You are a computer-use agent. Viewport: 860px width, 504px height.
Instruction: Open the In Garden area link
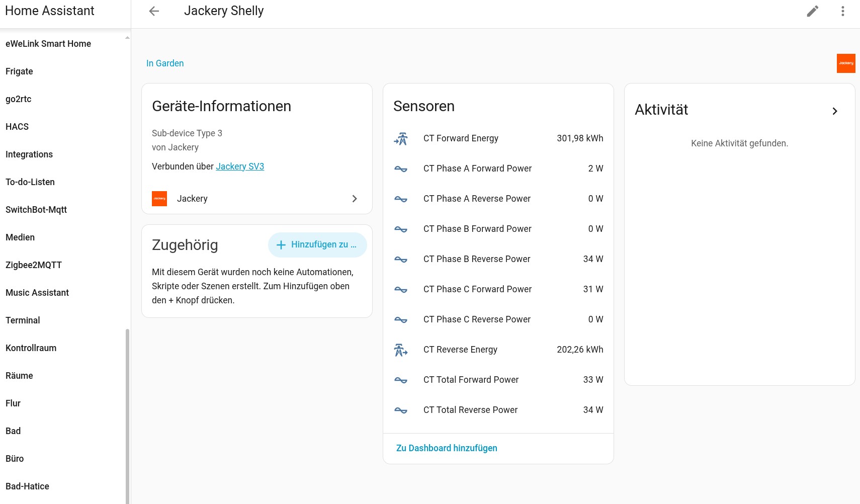click(x=165, y=63)
